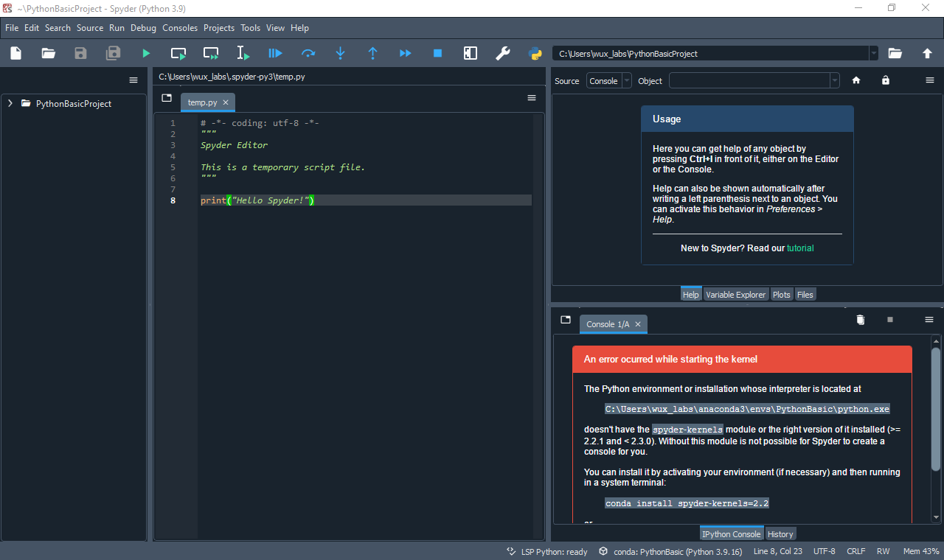Step into function debug icon

pyautogui.click(x=341, y=53)
